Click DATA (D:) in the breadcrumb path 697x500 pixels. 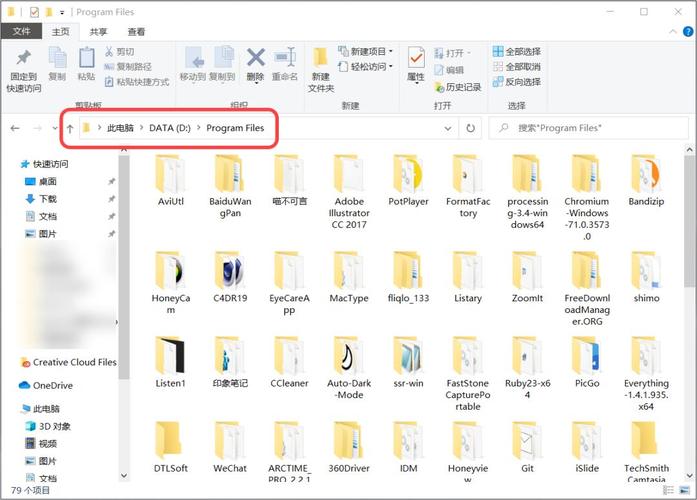tap(169, 128)
